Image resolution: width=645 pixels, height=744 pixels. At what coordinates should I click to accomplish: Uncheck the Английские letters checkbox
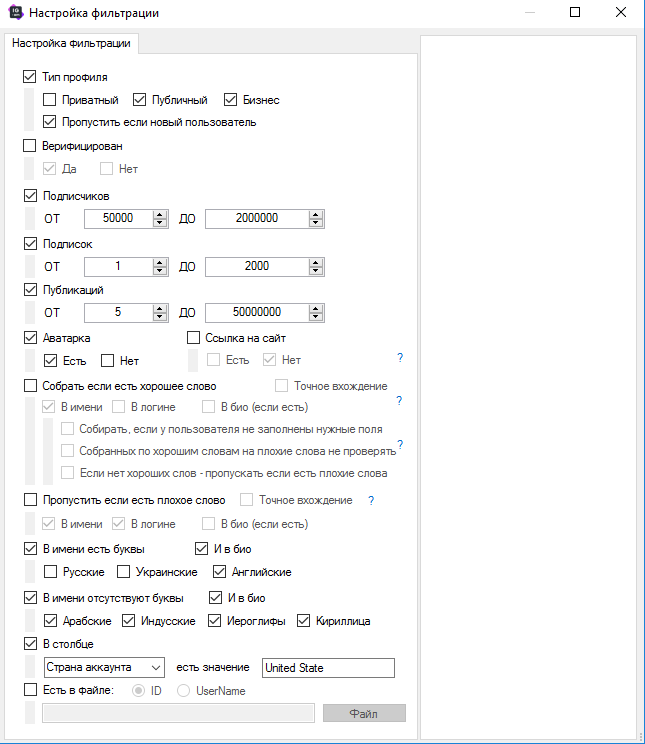[219, 572]
